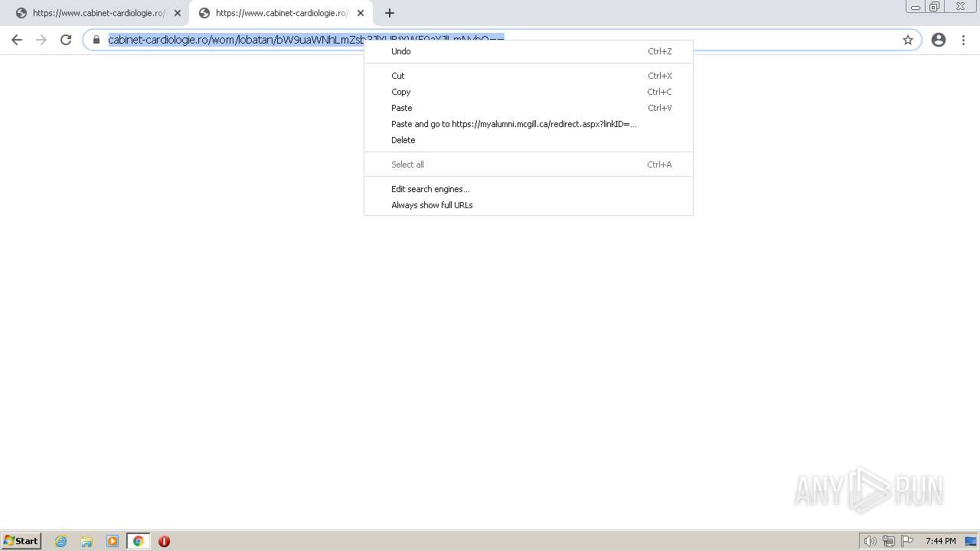Open the Chrome profile avatar menu

(x=939, y=40)
